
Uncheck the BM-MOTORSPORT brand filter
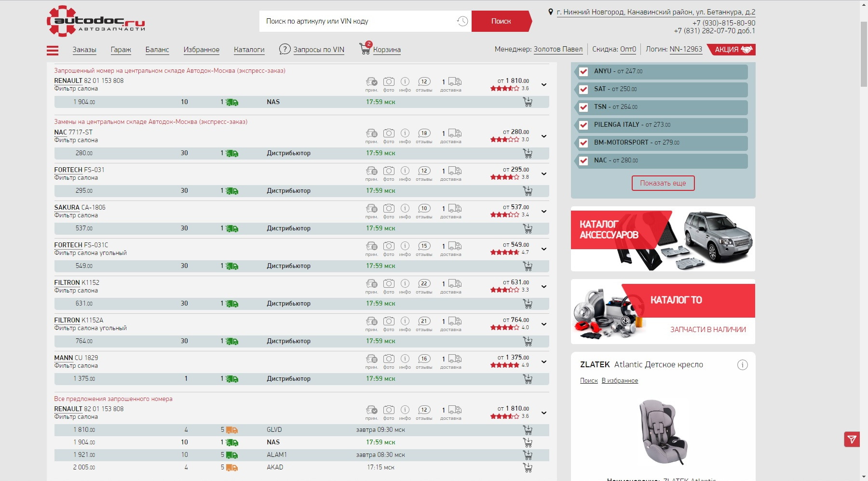coord(583,143)
